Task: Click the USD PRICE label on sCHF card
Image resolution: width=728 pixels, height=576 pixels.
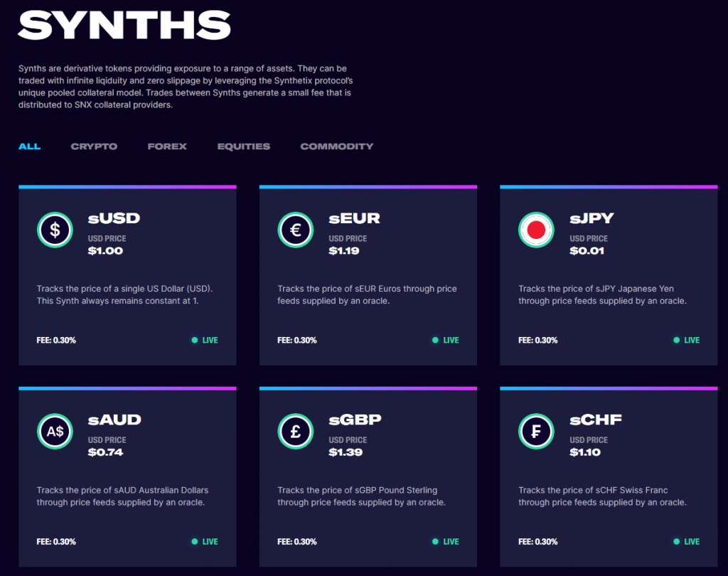Action: coord(589,440)
